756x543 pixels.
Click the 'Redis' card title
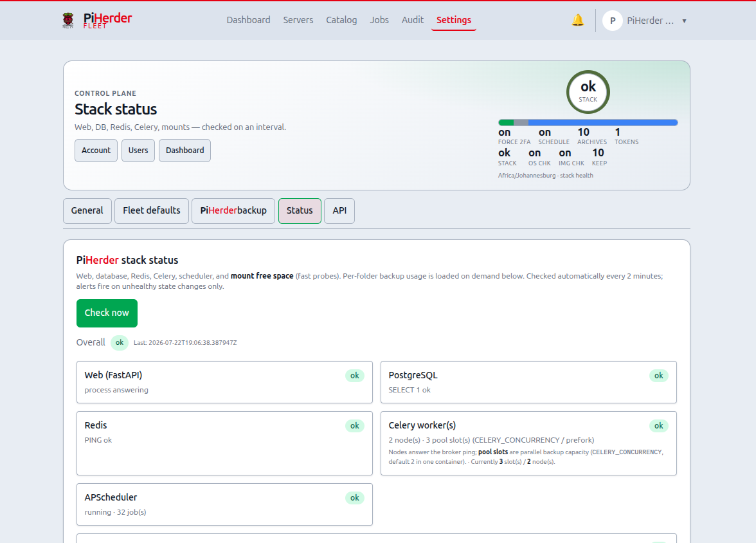tap(95, 426)
